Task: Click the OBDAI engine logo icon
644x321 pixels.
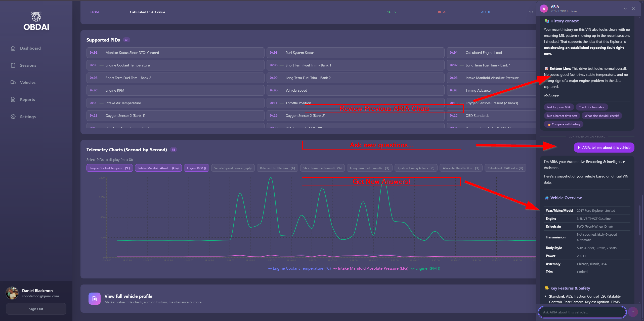Action: click(x=36, y=16)
